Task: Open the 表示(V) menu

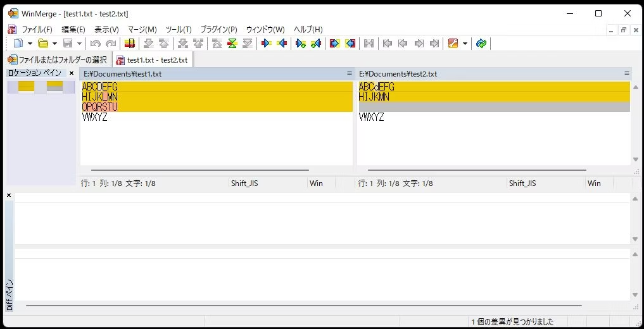Action: point(106,30)
